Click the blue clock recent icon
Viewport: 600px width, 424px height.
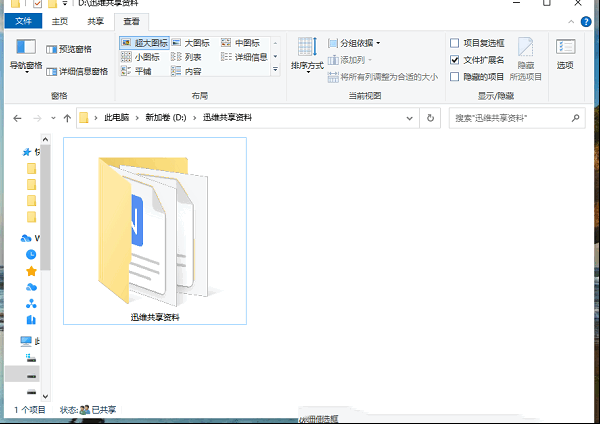click(x=31, y=254)
